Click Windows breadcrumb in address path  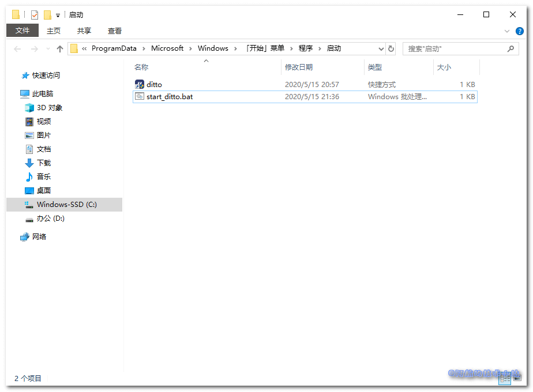pyautogui.click(x=213, y=48)
